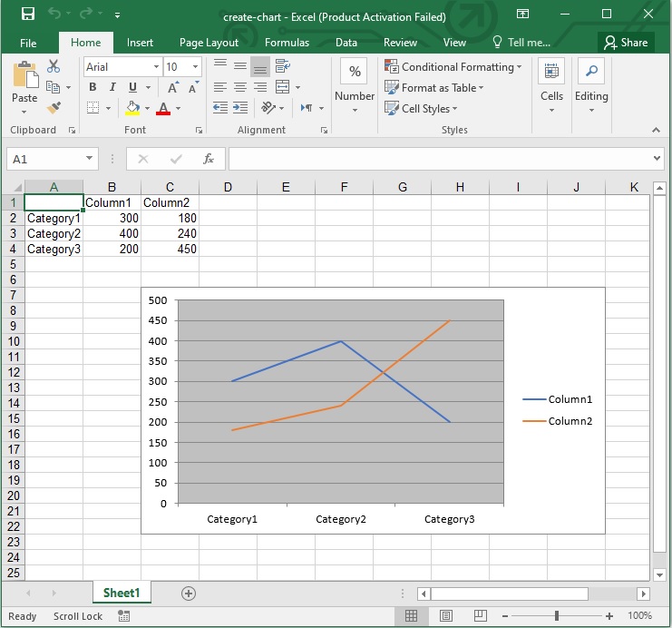Screen dimensions: 672x628
Task: Toggle bold formatting
Action: tap(93, 87)
